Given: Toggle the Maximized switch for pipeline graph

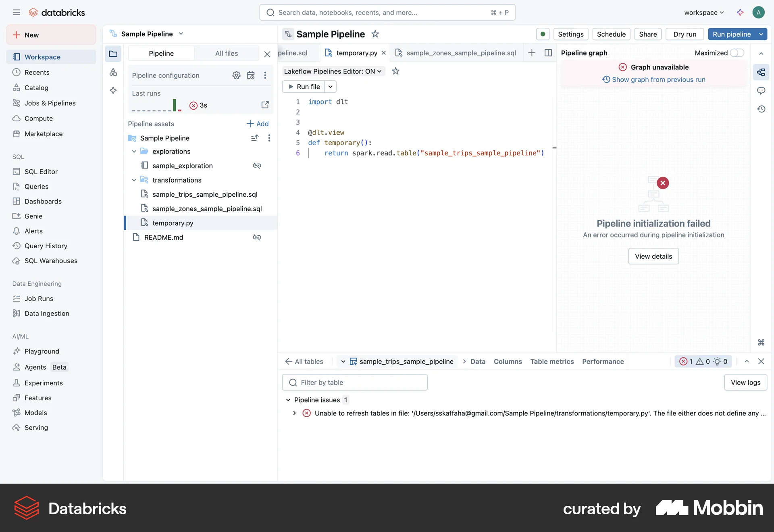Looking at the screenshot, I should point(737,53).
